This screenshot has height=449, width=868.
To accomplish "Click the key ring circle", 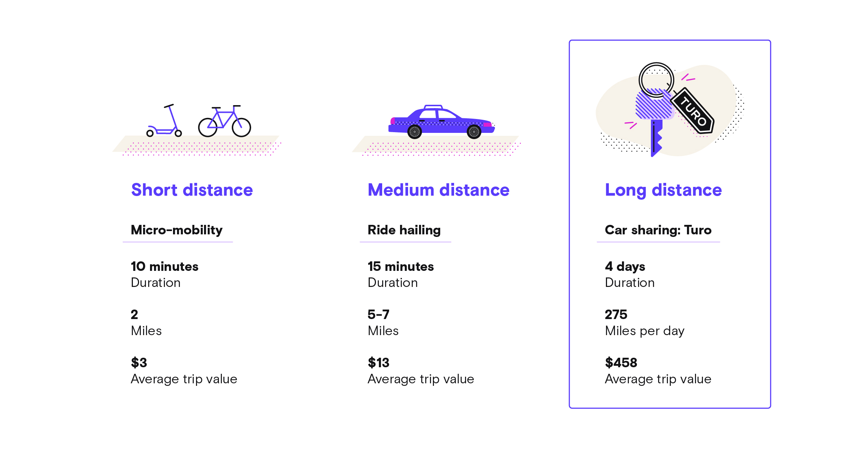I will [x=656, y=79].
